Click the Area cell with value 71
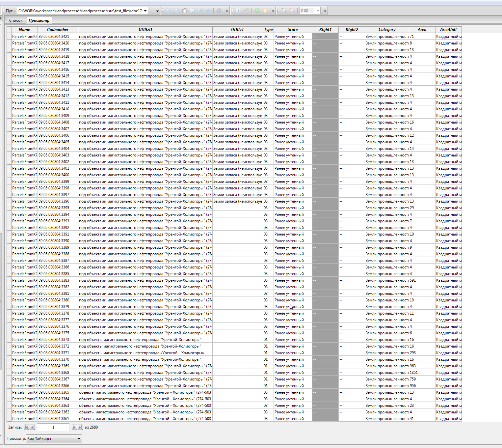The height and width of the screenshot is (448, 502). 422,37
